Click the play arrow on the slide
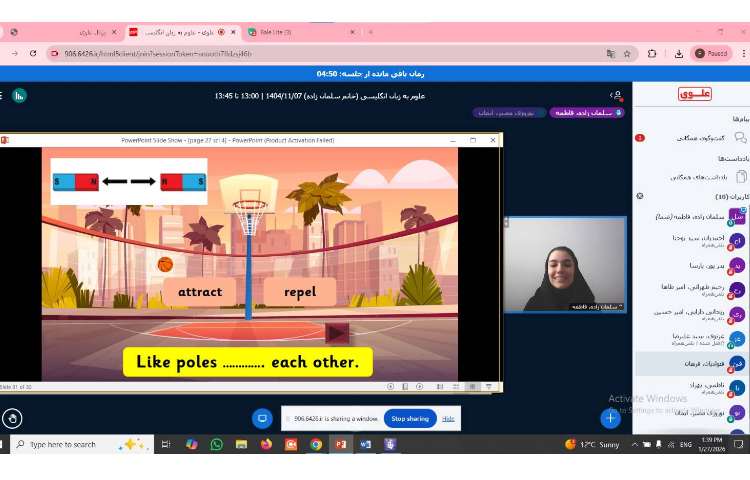 point(337,333)
